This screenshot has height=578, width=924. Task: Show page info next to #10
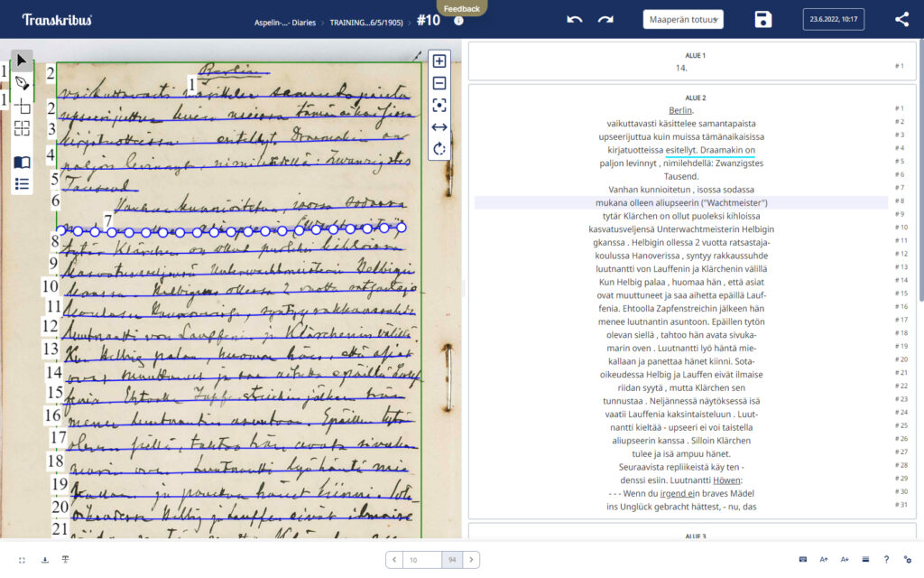458,21
